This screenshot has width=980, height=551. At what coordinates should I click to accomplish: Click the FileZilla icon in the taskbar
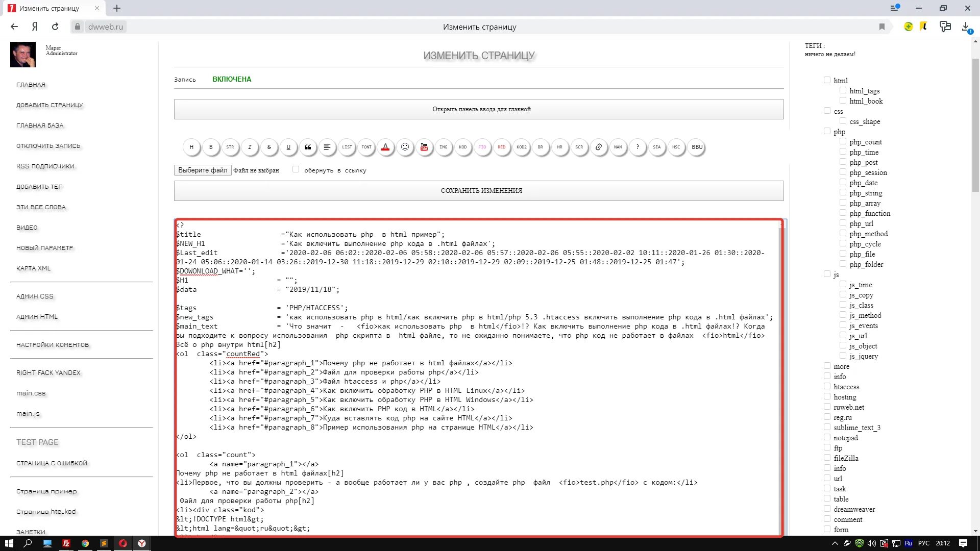coord(66,543)
